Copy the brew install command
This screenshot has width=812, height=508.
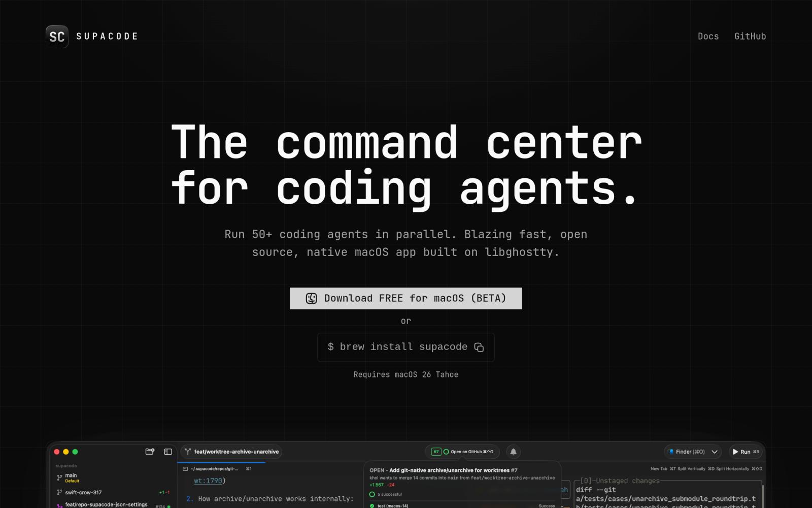pyautogui.click(x=479, y=347)
